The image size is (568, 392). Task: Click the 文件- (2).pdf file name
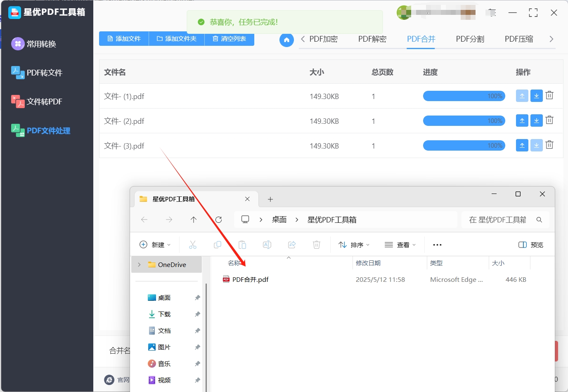tap(124, 121)
